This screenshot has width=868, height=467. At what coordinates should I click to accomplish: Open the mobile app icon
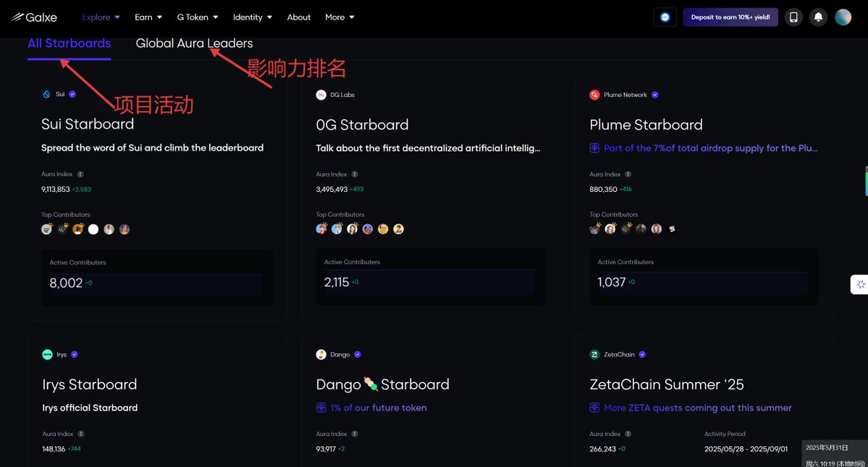[x=793, y=17]
